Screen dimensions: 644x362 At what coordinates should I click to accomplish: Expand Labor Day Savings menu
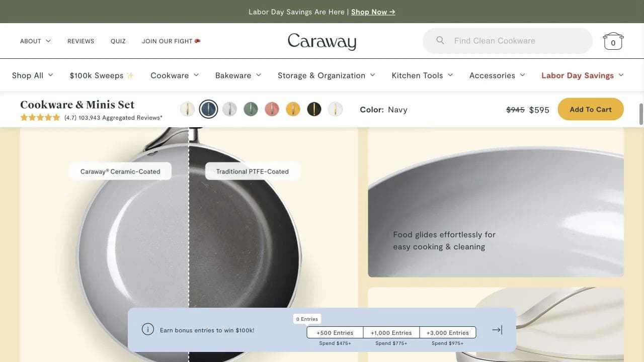click(583, 75)
